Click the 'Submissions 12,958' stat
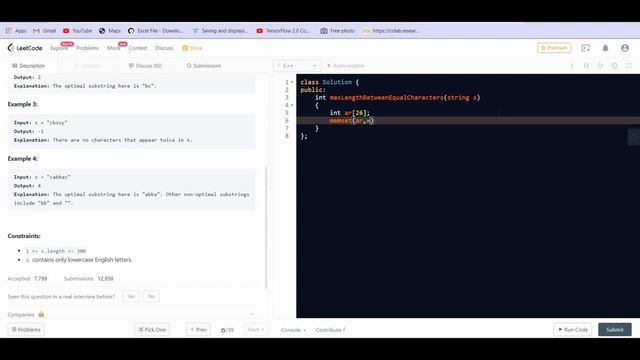The image size is (640, 360). click(89, 278)
